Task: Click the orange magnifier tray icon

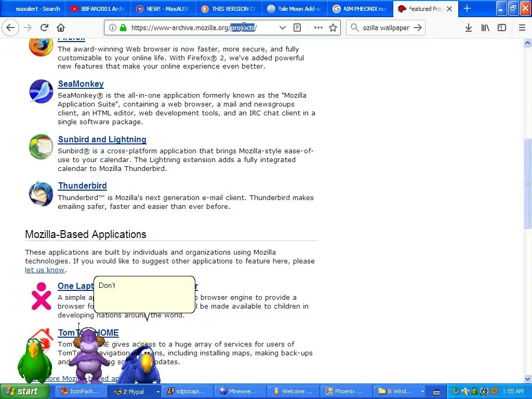Action: pos(494,392)
